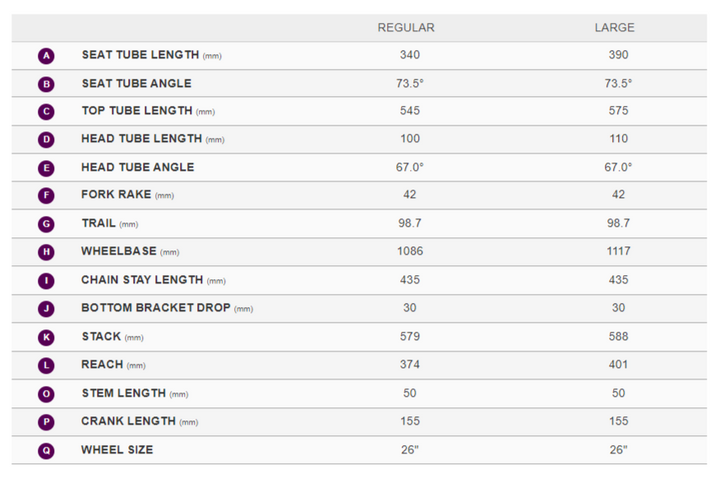This screenshot has height=478, width=720.
Task: Click the purple A circle icon
Action: coord(46,56)
